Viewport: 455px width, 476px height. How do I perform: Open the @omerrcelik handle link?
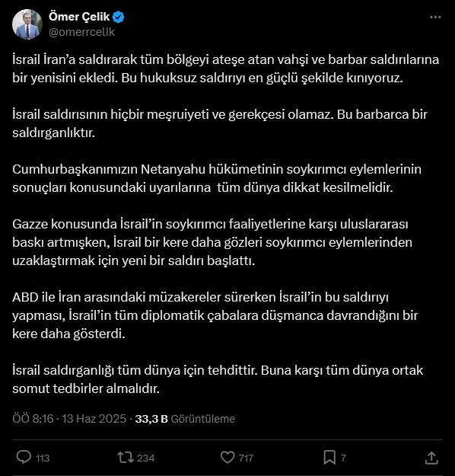point(82,32)
